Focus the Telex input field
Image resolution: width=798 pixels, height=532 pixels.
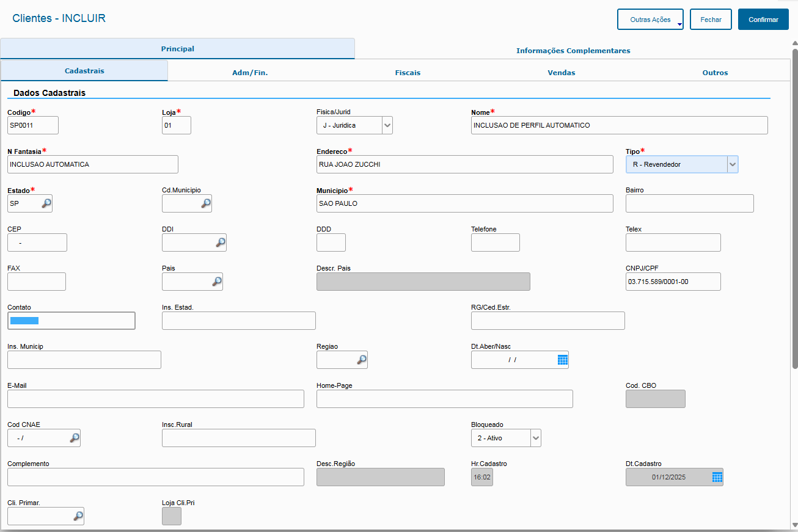(673, 242)
